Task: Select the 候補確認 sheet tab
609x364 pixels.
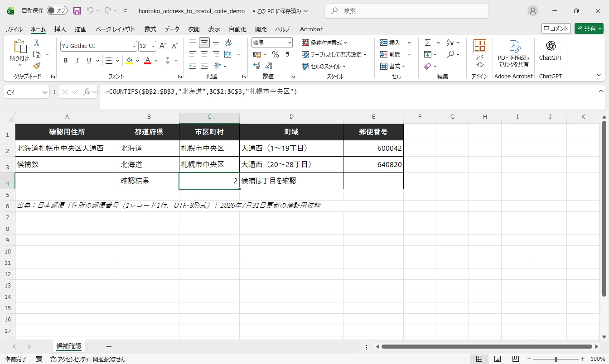Action: click(x=69, y=346)
